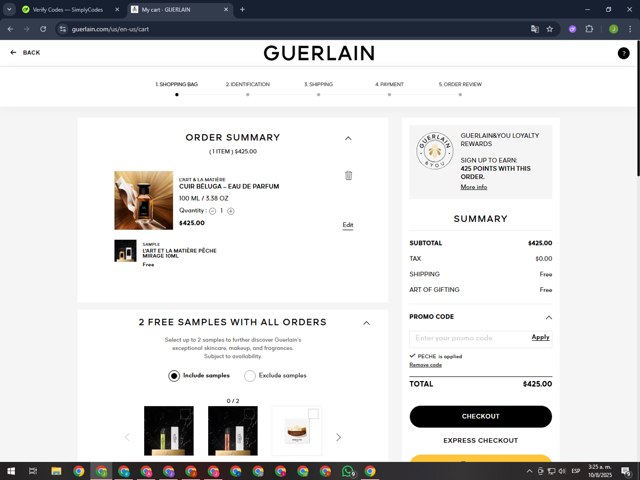
Task: Open the volume tray icon
Action: [x=562, y=471]
